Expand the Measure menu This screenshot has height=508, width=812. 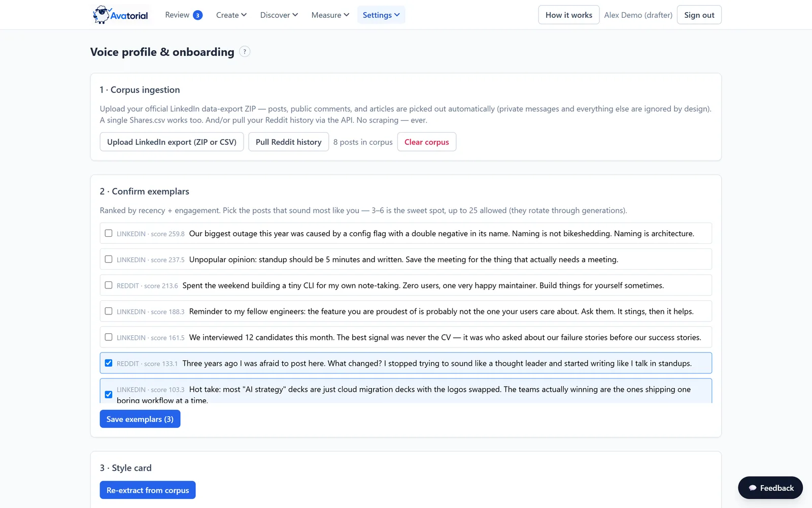(x=330, y=15)
